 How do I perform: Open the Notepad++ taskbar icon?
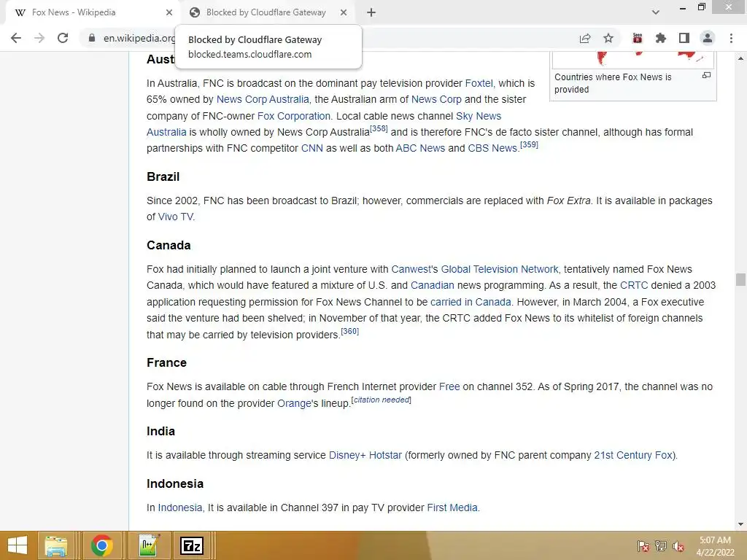[149, 545]
